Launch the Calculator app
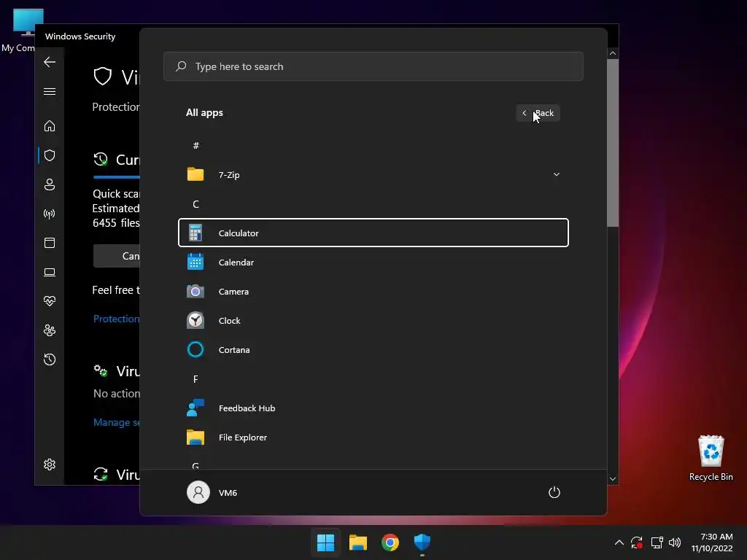 point(373,233)
